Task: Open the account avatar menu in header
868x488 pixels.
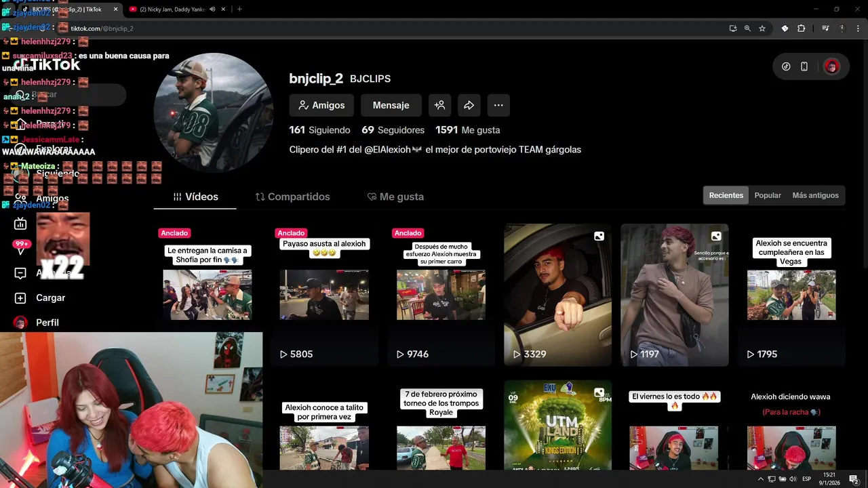Action: pos(832,66)
